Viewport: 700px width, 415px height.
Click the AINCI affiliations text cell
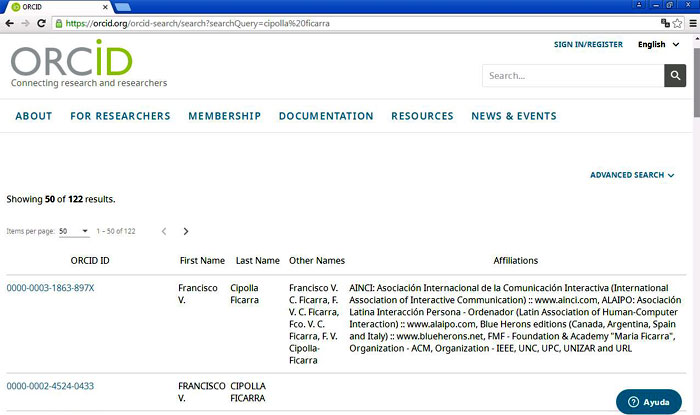coord(515,318)
